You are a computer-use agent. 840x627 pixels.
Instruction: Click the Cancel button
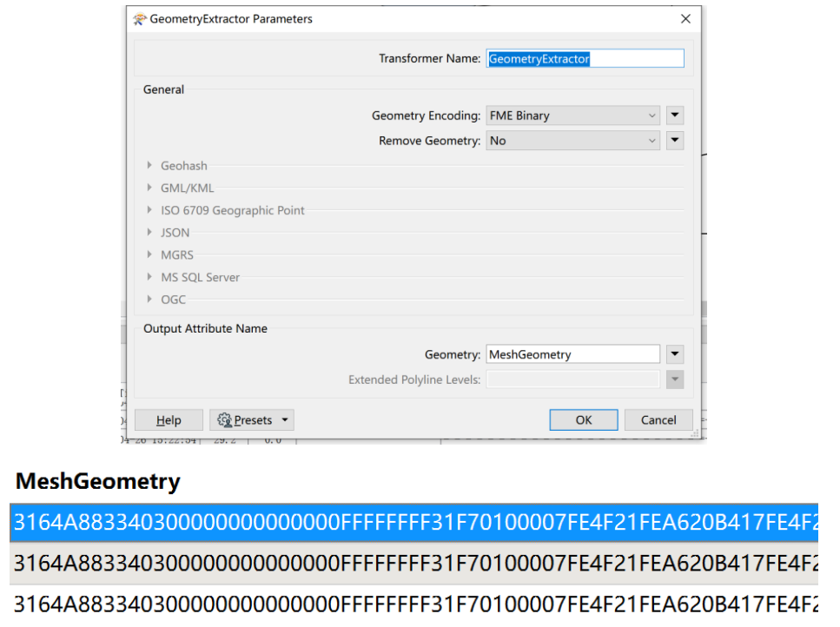pos(658,420)
